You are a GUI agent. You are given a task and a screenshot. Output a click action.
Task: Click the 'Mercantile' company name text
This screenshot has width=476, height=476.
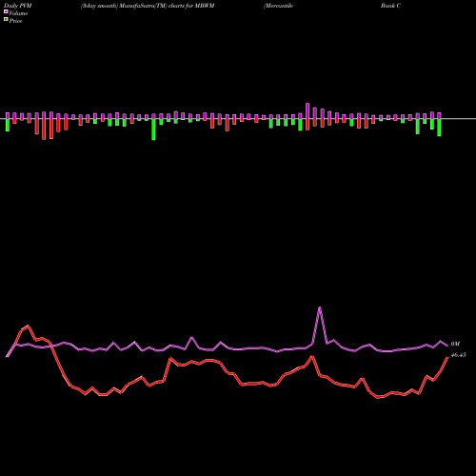click(x=278, y=6)
